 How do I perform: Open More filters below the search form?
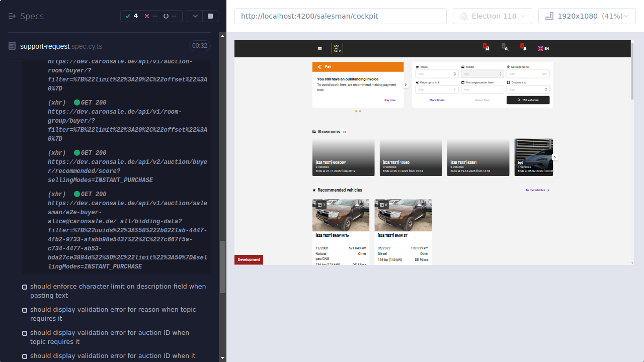coord(437,100)
